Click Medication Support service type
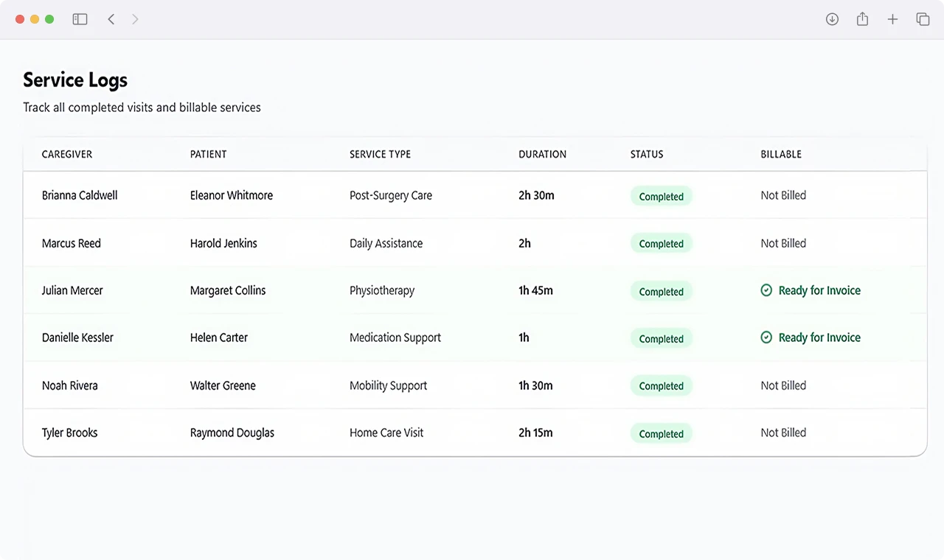 [395, 337]
